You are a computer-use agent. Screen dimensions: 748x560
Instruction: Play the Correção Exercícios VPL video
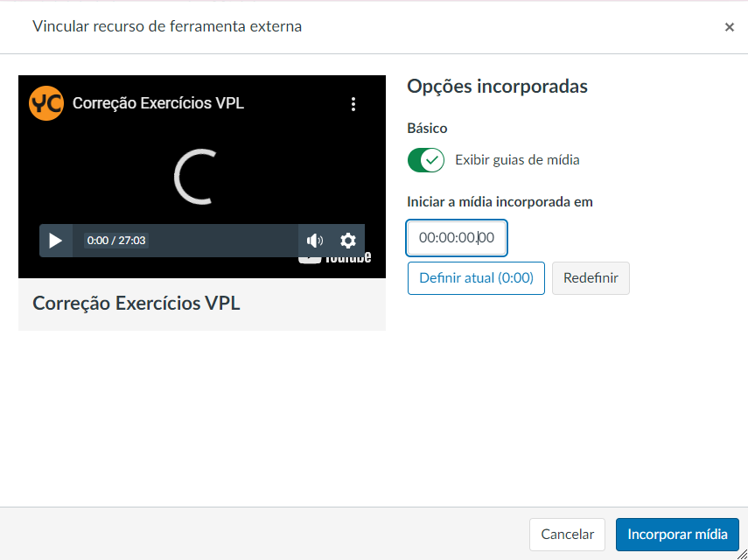(55, 241)
